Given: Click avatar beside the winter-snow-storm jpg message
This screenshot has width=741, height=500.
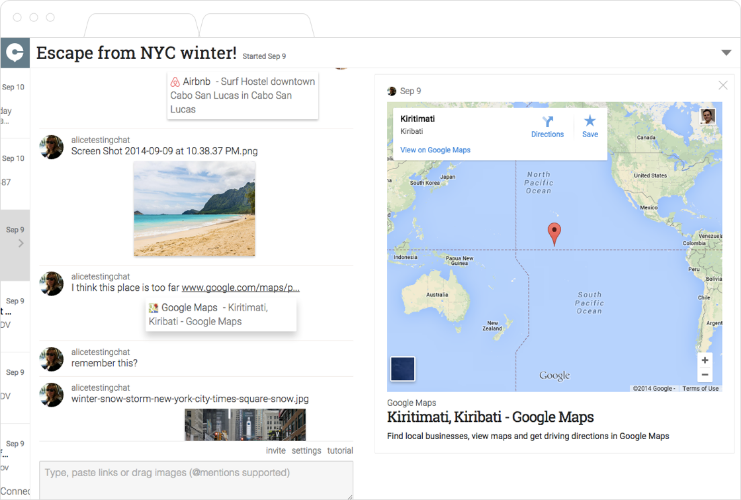Looking at the screenshot, I should [52, 395].
